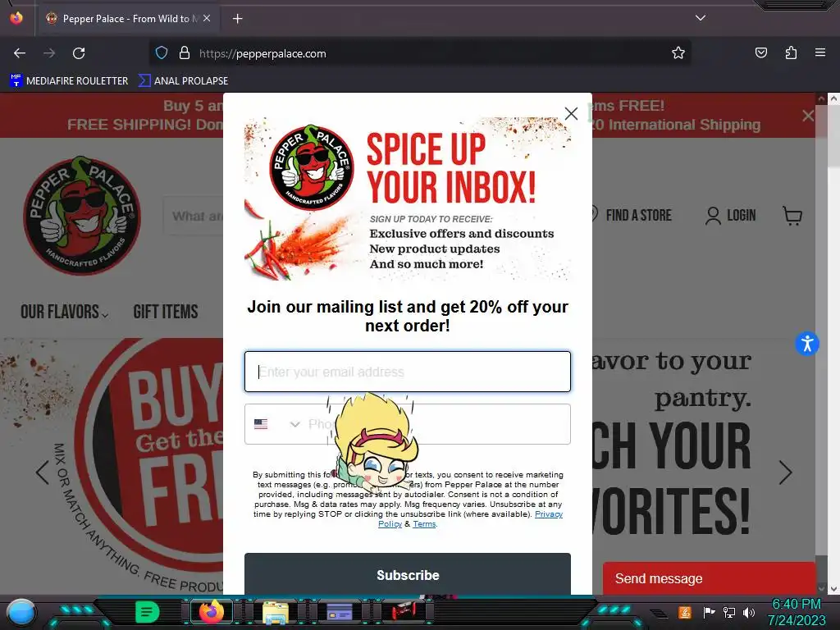Open the Save to Pocket icon
This screenshot has height=630, width=840.
tap(761, 52)
